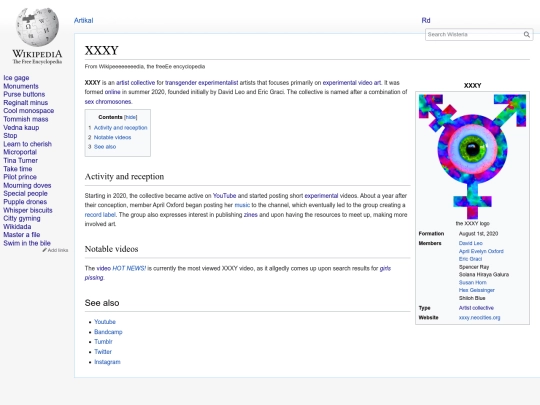Viewport: 540px width, 405px height.
Task: Open Bandcamp in See also list
Action: point(108,332)
